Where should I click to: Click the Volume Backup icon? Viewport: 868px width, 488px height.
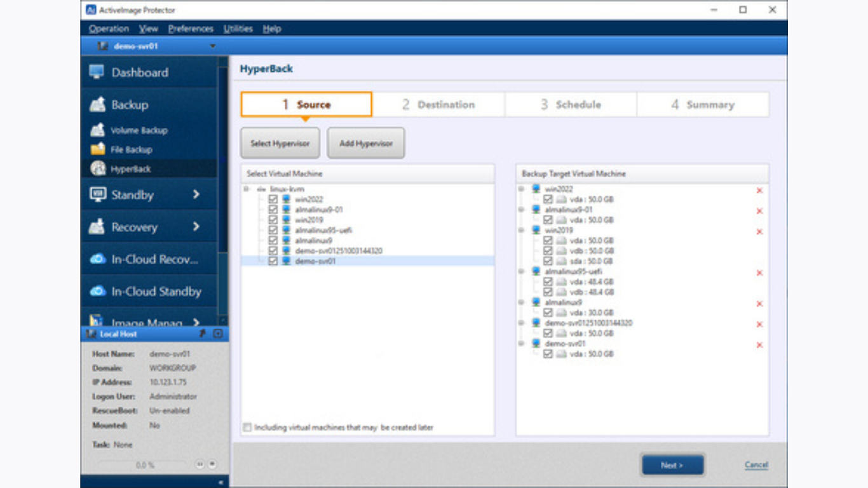(98, 130)
